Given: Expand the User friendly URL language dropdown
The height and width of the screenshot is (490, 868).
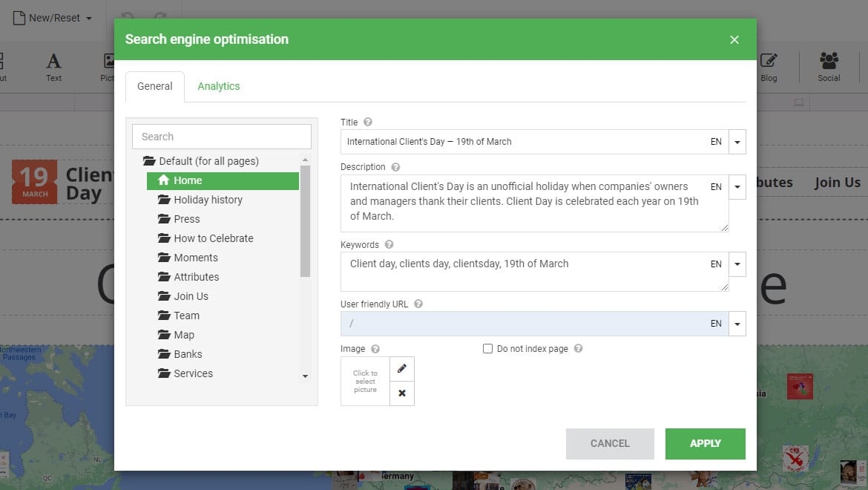Looking at the screenshot, I should (737, 324).
